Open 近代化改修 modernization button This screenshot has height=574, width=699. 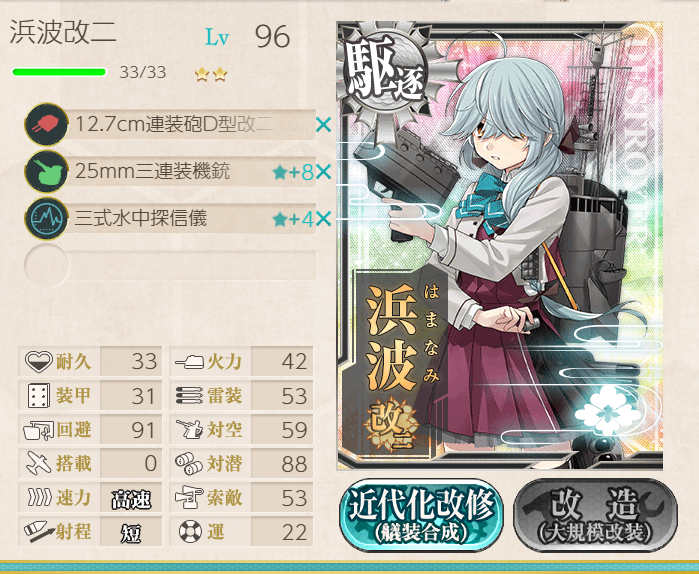tap(421, 515)
